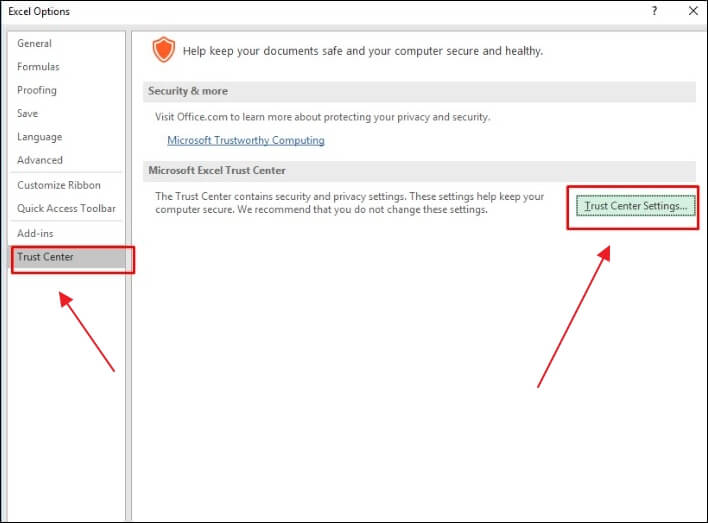Select Formulas in the sidebar
Viewport: 708px width, 523px height.
pyautogui.click(x=38, y=67)
